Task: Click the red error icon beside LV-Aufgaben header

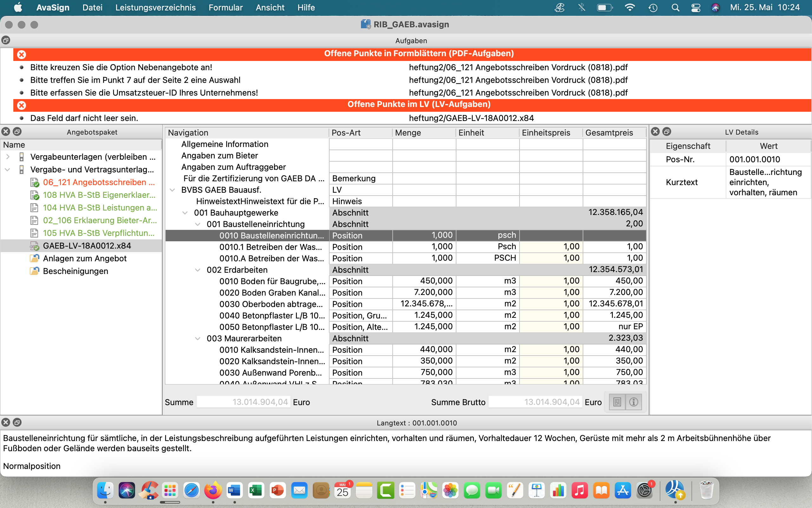Action: 22,105
